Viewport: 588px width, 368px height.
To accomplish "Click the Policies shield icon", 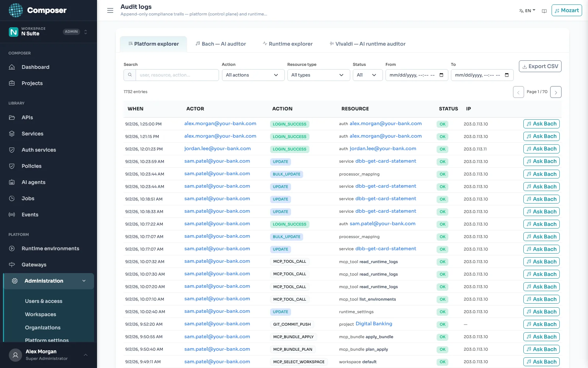I will point(12,166).
